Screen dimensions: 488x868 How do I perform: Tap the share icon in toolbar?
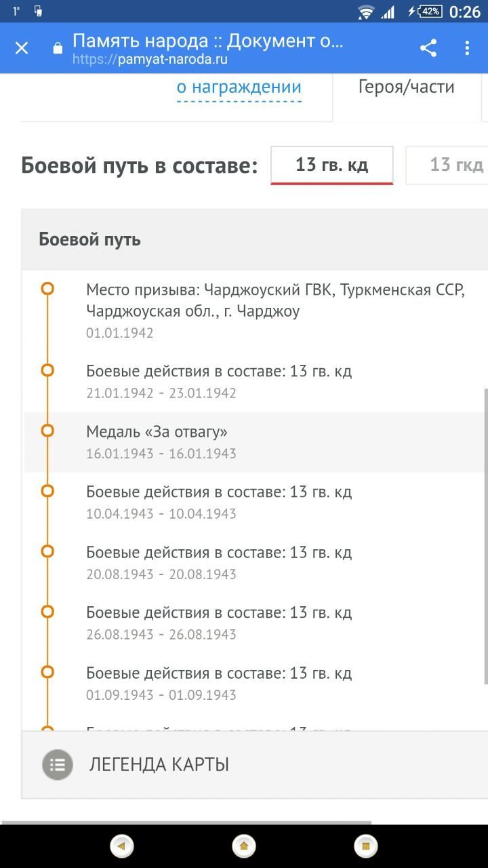click(x=428, y=48)
